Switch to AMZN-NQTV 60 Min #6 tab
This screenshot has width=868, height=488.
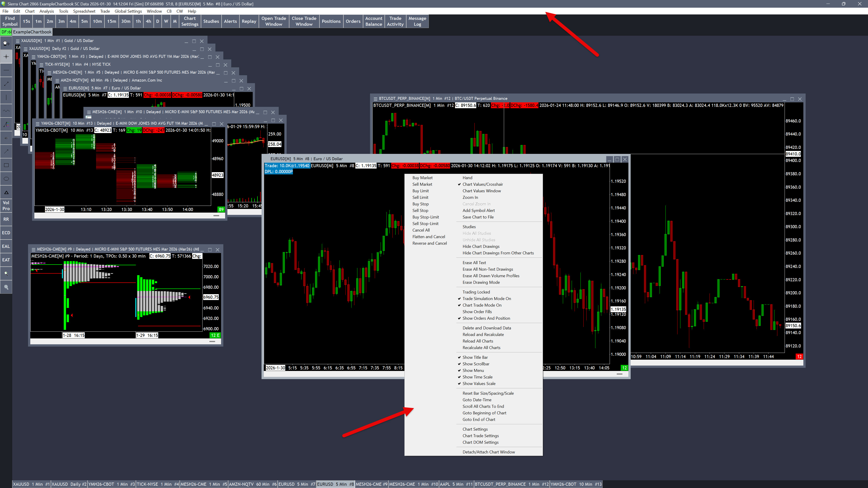[x=252, y=484]
